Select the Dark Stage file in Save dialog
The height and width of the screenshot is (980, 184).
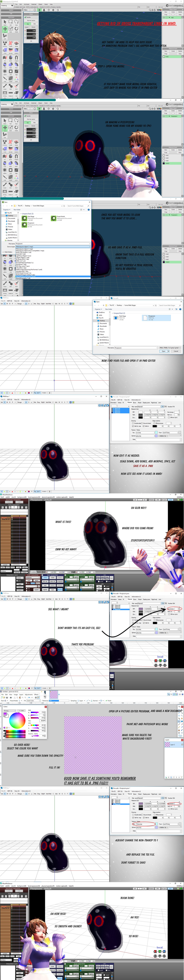coord(32,218)
